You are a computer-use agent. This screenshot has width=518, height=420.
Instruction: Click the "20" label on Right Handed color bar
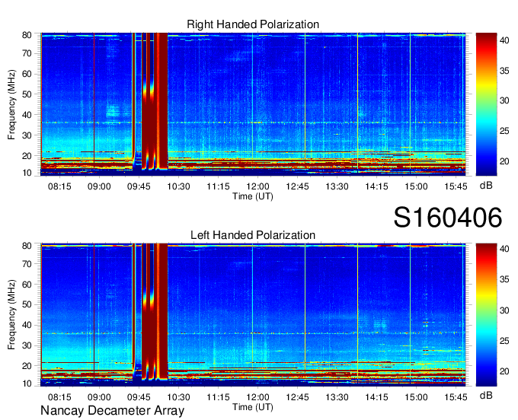pyautogui.click(x=504, y=161)
